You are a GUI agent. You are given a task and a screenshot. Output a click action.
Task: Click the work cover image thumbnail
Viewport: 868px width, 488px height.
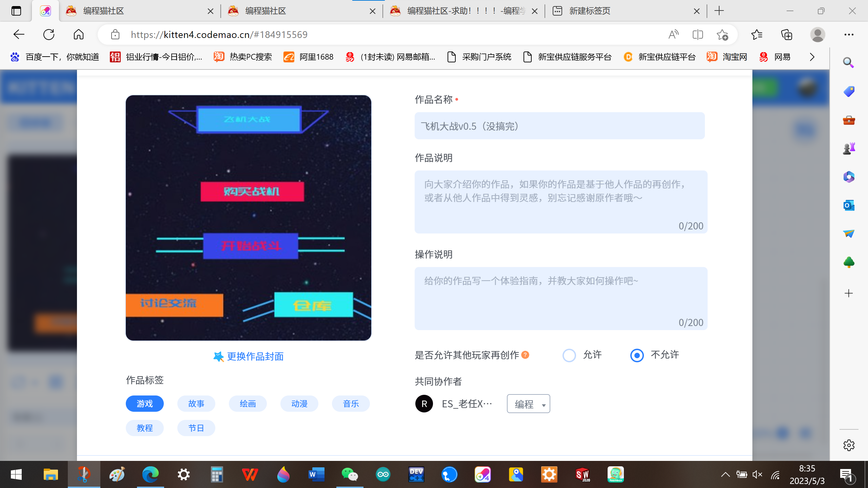(249, 218)
